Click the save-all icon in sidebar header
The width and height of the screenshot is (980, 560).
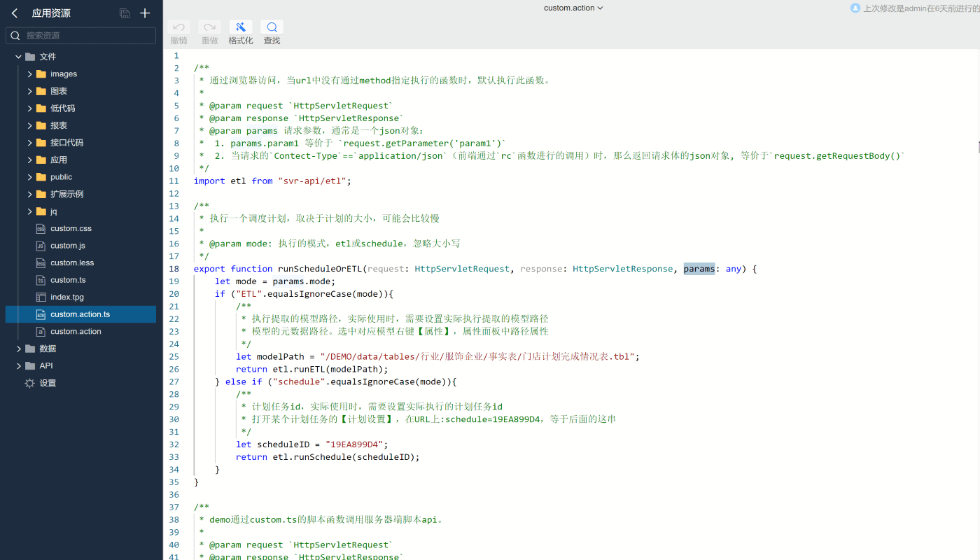click(x=125, y=13)
